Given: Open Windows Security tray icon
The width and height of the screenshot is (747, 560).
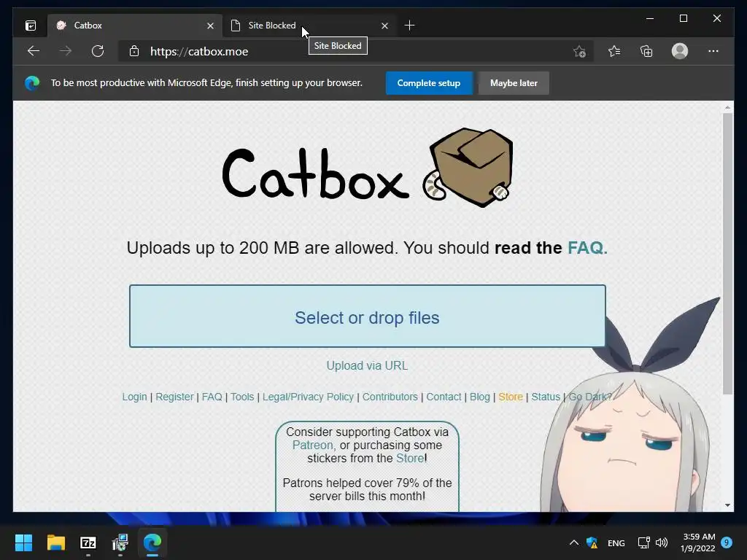Looking at the screenshot, I should click(592, 542).
